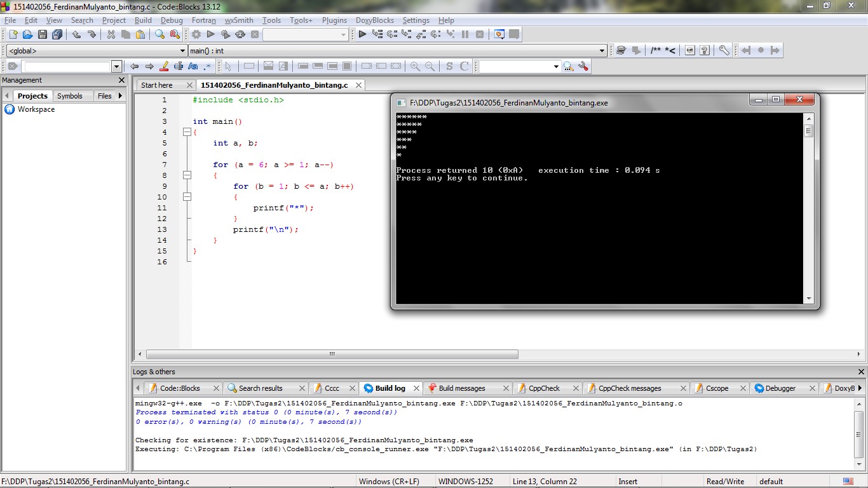
Task: Close the Management panel
Action: tap(122, 80)
